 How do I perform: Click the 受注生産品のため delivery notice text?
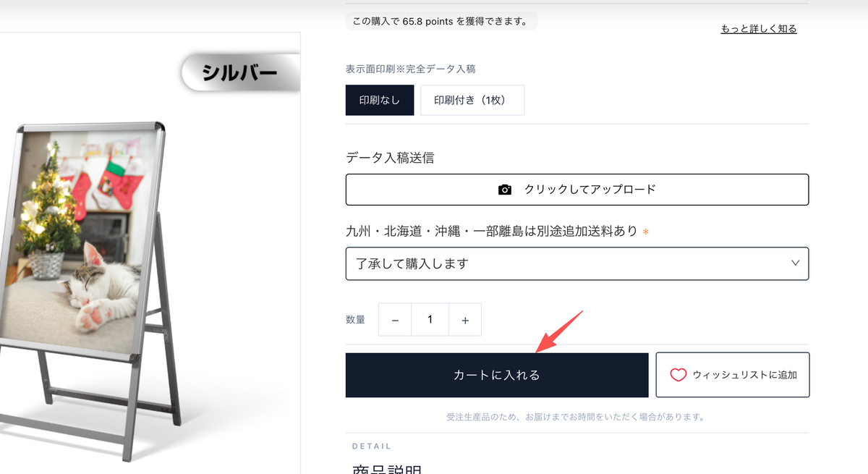pos(576,418)
